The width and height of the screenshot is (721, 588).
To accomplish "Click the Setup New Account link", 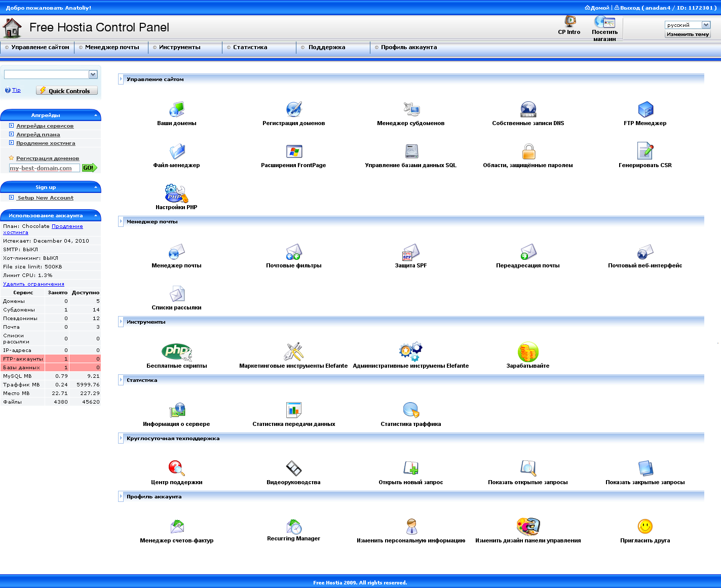I will [x=46, y=198].
